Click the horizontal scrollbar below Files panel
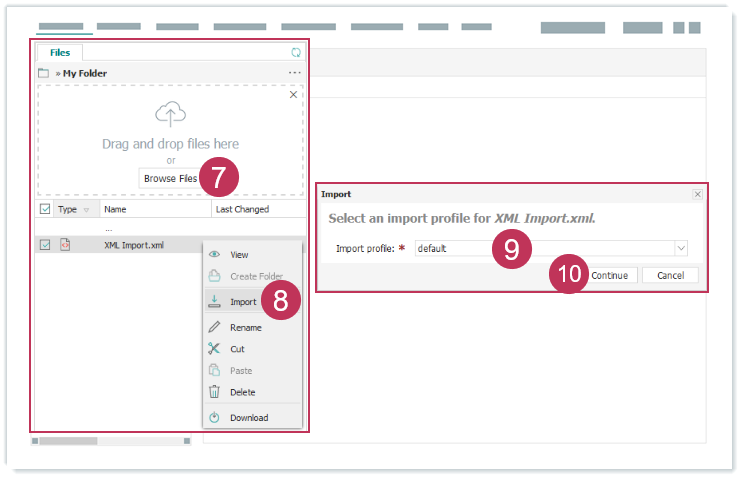Viewport: 742px width, 479px height. (x=110, y=440)
